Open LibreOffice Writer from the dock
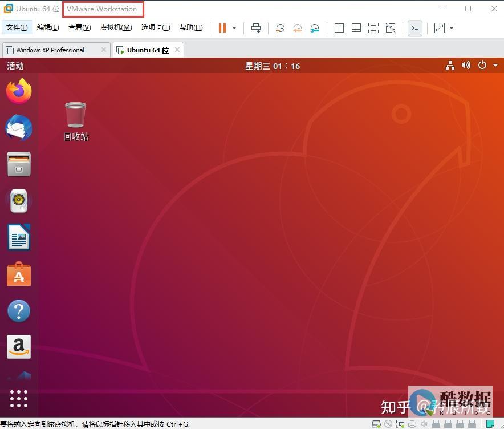This screenshot has height=429, width=504. tap(19, 237)
